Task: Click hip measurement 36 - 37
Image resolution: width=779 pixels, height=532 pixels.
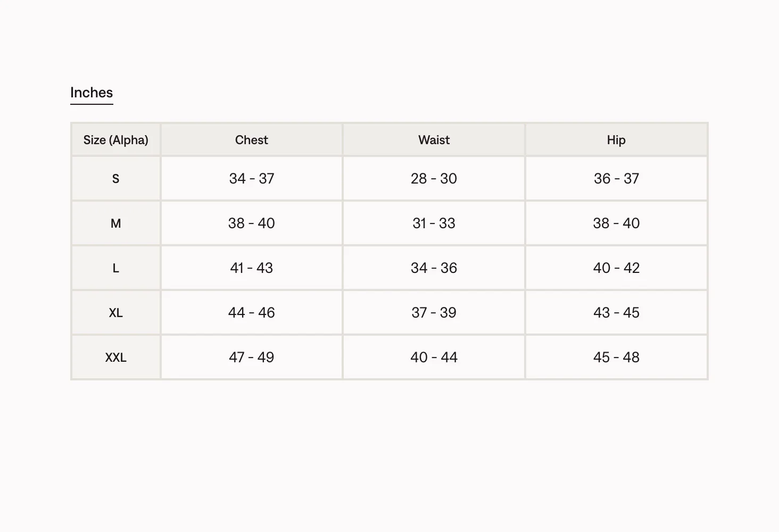Action: [616, 178]
